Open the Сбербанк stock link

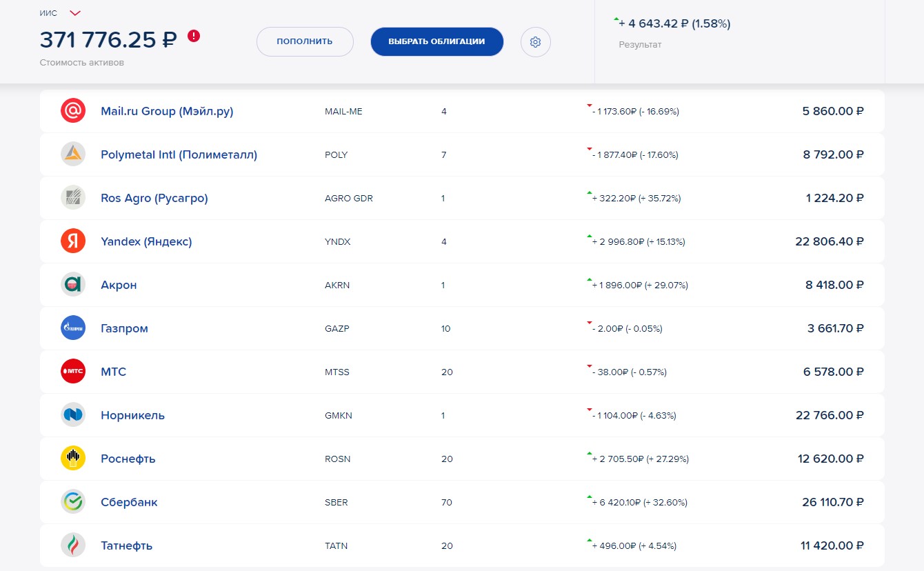pos(129,502)
